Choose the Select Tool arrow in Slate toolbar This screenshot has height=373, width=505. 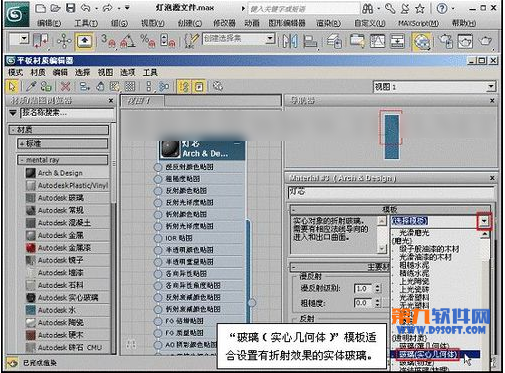tap(12, 87)
